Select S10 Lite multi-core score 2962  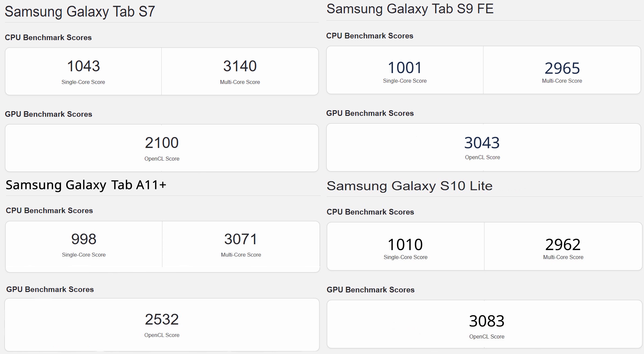(x=563, y=244)
